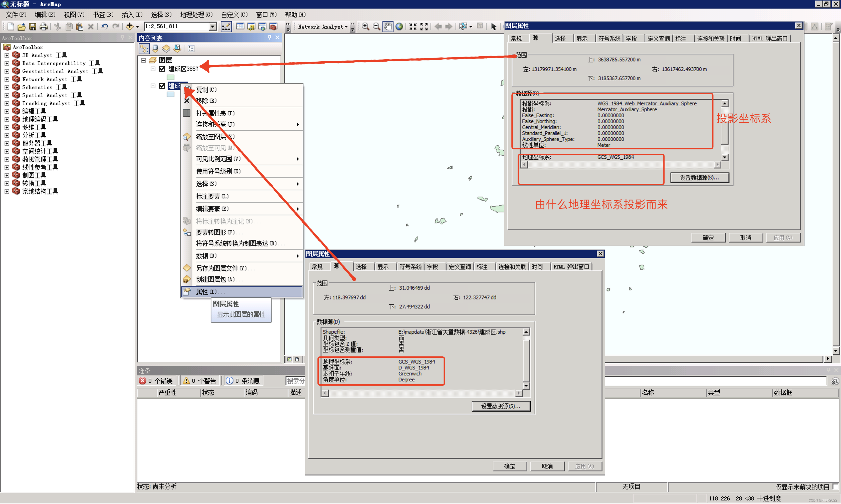Click the New document icon
This screenshot has width=841, height=504.
pos(11,27)
